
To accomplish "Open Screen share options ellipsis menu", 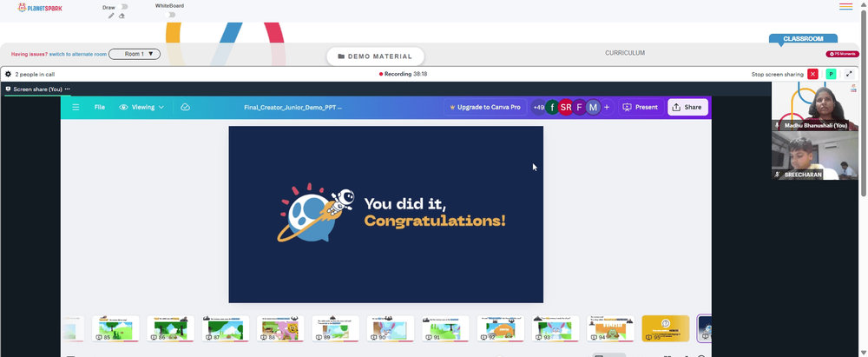I will click(x=68, y=89).
